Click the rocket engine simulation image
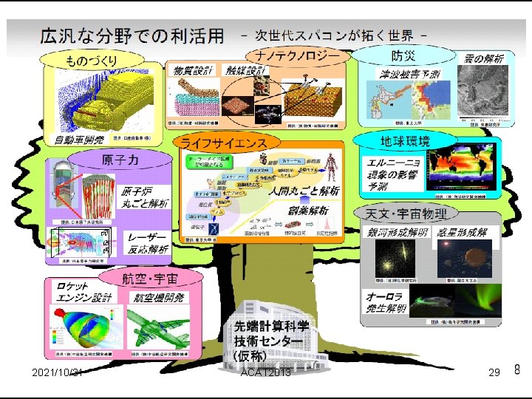 87,327
